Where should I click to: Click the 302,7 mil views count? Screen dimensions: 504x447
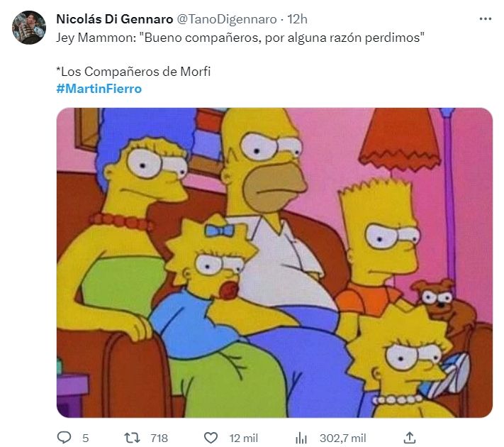tap(342, 438)
